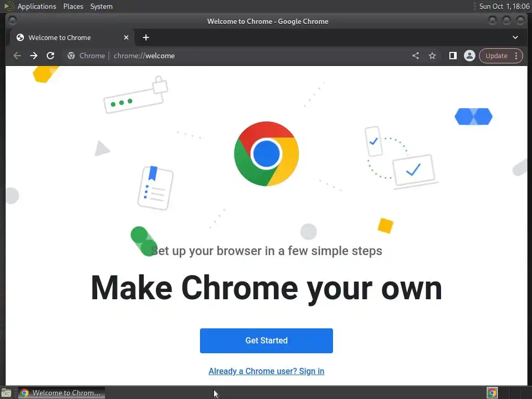Image resolution: width=532 pixels, height=399 pixels.
Task: Click 'Set up your browser in a few simple steps' text
Action: point(267,251)
